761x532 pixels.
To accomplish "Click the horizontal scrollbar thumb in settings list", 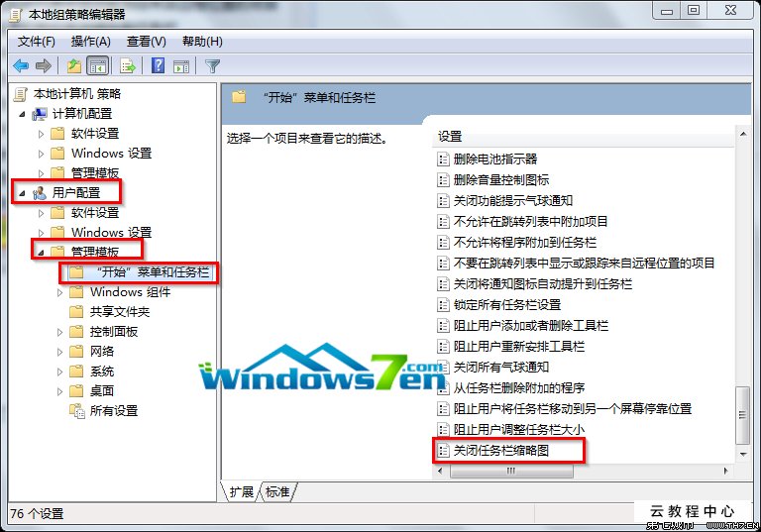I will coord(511,471).
